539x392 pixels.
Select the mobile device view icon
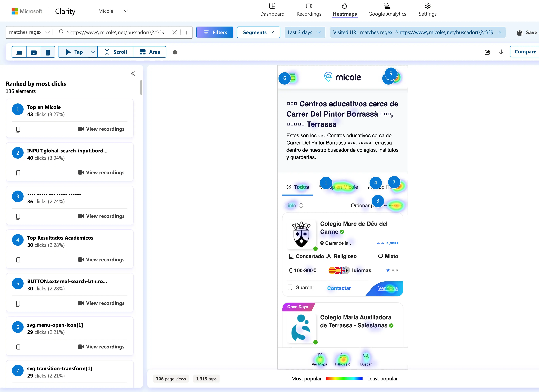(x=48, y=52)
